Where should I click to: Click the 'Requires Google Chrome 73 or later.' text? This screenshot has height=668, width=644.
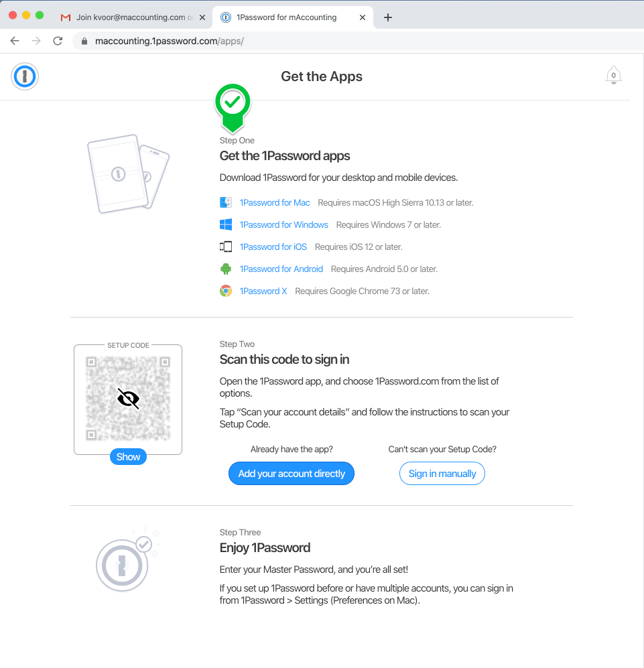(363, 291)
